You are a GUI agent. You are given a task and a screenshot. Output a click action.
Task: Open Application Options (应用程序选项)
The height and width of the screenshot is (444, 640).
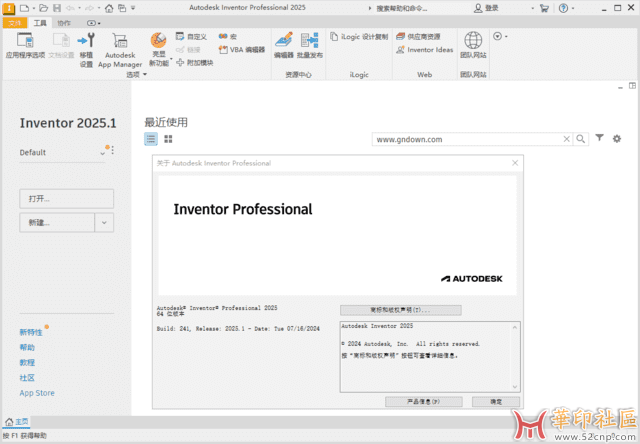(x=25, y=45)
